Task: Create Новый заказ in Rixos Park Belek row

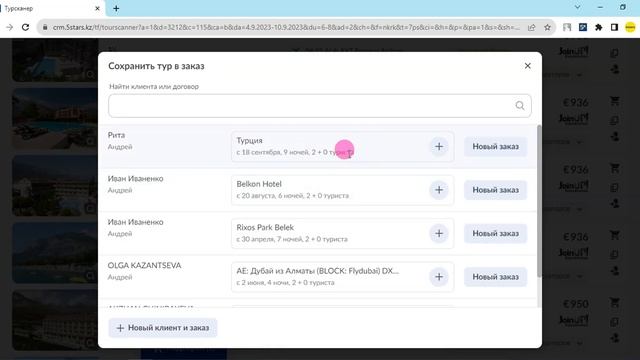Action: click(496, 233)
